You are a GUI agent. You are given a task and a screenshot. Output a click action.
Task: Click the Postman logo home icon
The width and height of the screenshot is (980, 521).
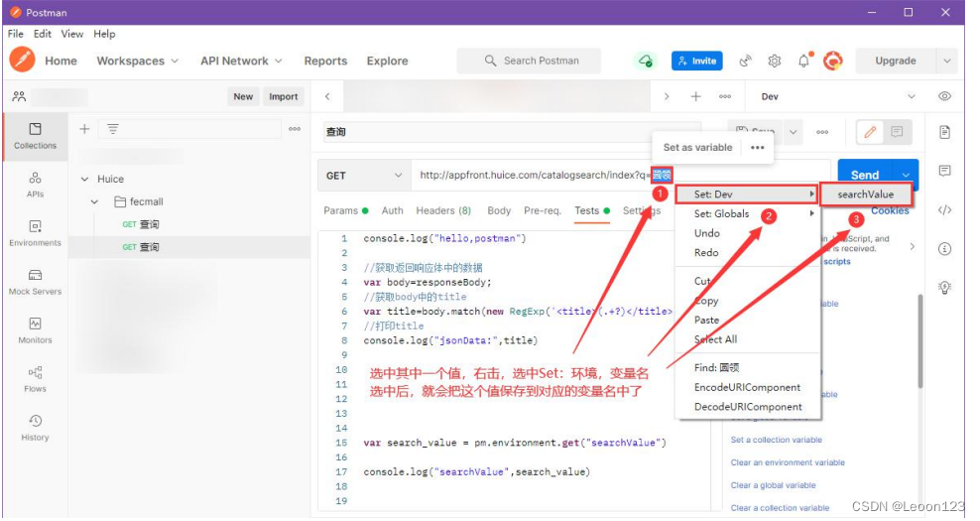pyautogui.click(x=23, y=61)
